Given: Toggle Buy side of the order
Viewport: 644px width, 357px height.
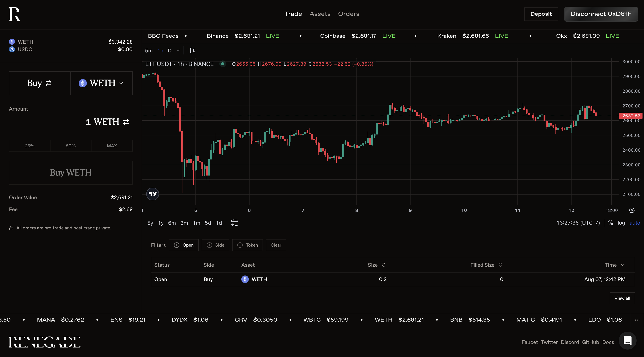Looking at the screenshot, I should click(x=40, y=83).
